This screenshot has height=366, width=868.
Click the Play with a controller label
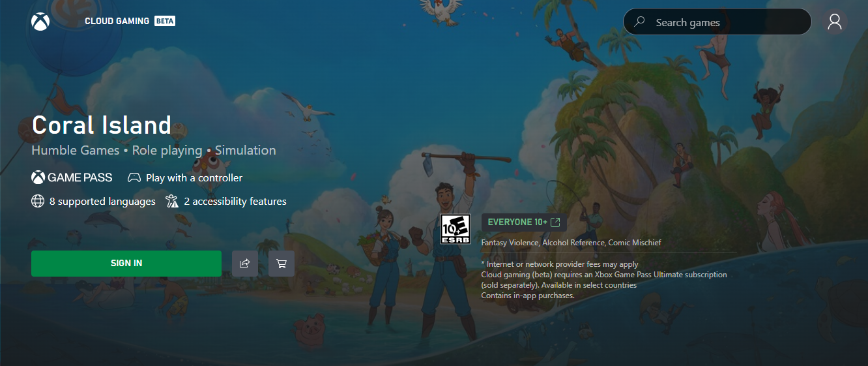(x=194, y=178)
